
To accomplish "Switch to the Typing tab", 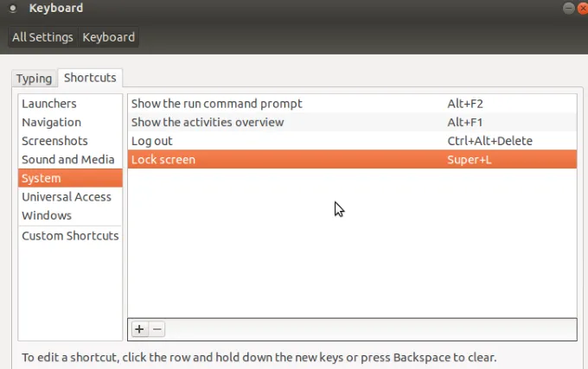I will 35,79.
